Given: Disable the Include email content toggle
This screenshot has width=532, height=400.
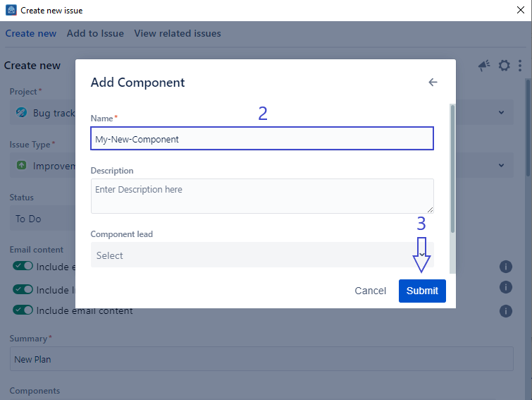Looking at the screenshot, I should [23, 310].
